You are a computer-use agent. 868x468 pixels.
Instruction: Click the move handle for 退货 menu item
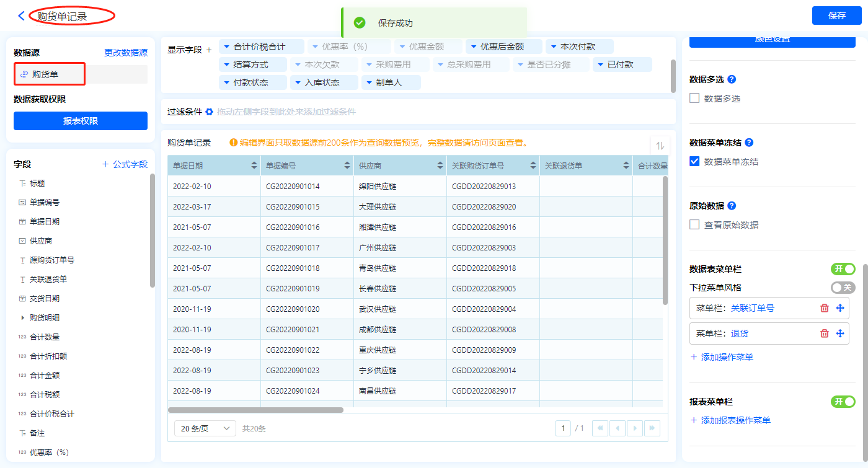[x=840, y=333]
